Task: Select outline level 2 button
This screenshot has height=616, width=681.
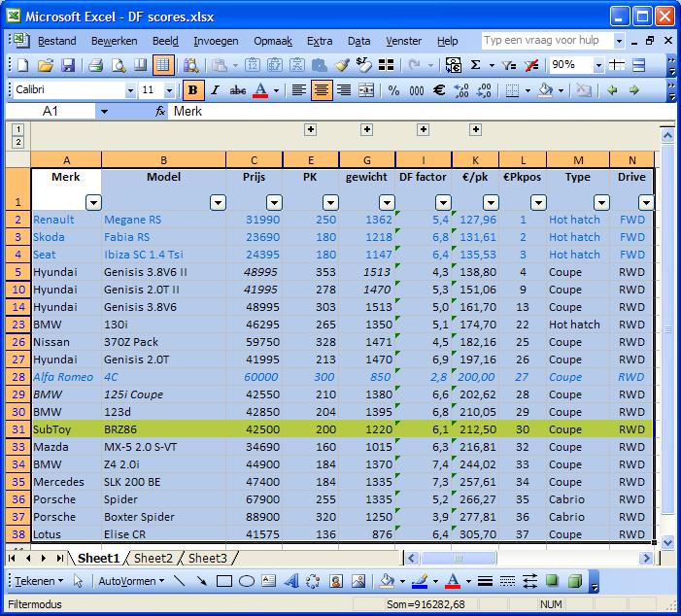Action: [x=17, y=142]
